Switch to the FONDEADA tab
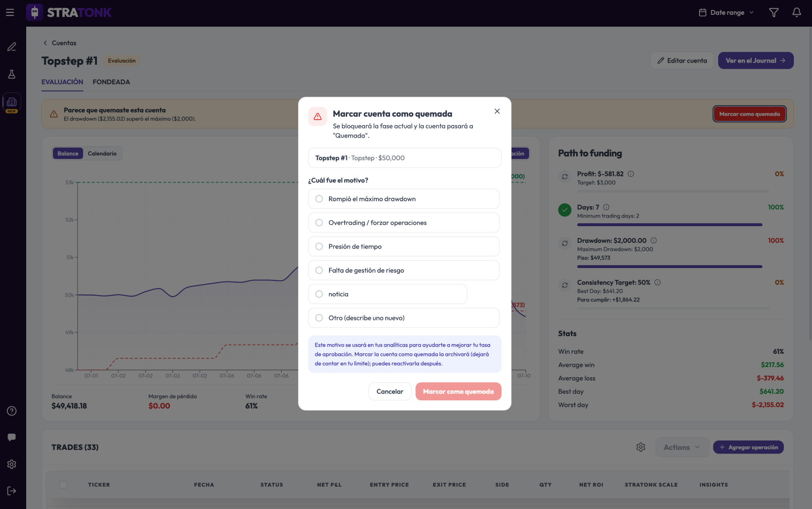The width and height of the screenshot is (812, 509). 111,82
